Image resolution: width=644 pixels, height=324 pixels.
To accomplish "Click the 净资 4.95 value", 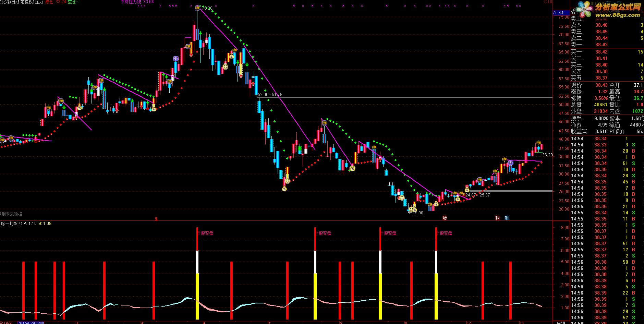I will tap(603, 125).
